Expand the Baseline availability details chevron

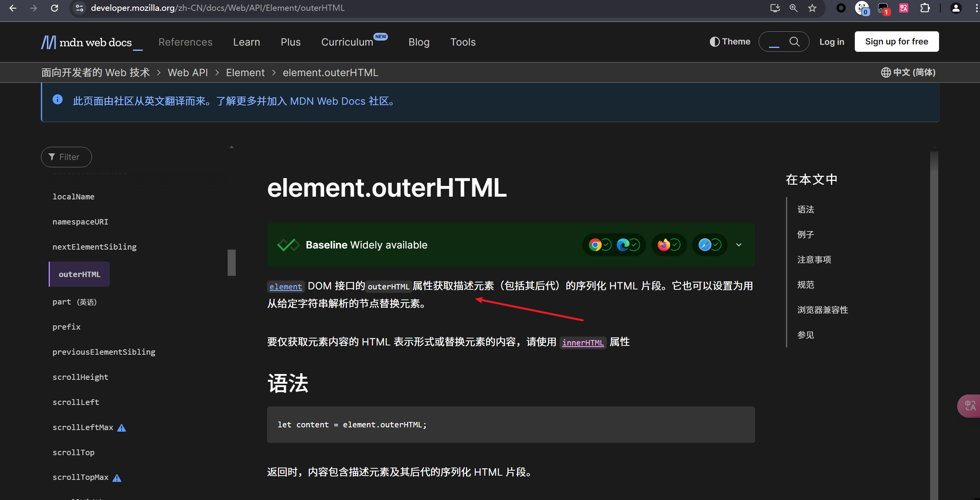739,245
